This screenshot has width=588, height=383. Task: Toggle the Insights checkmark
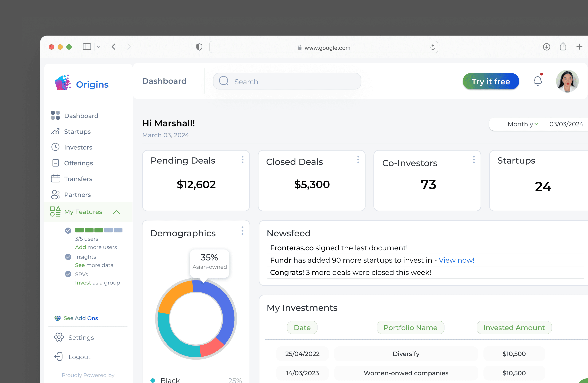[x=68, y=257]
